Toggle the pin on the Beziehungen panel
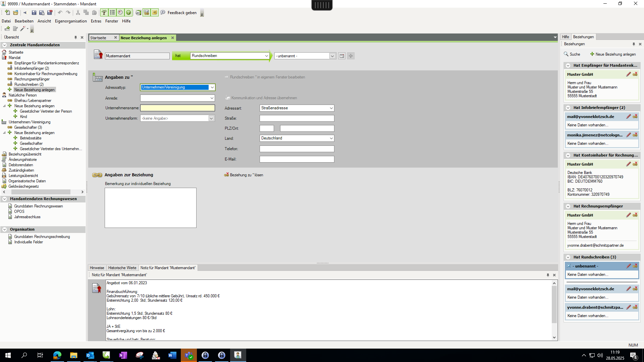The height and width of the screenshot is (362, 644). 634,44
